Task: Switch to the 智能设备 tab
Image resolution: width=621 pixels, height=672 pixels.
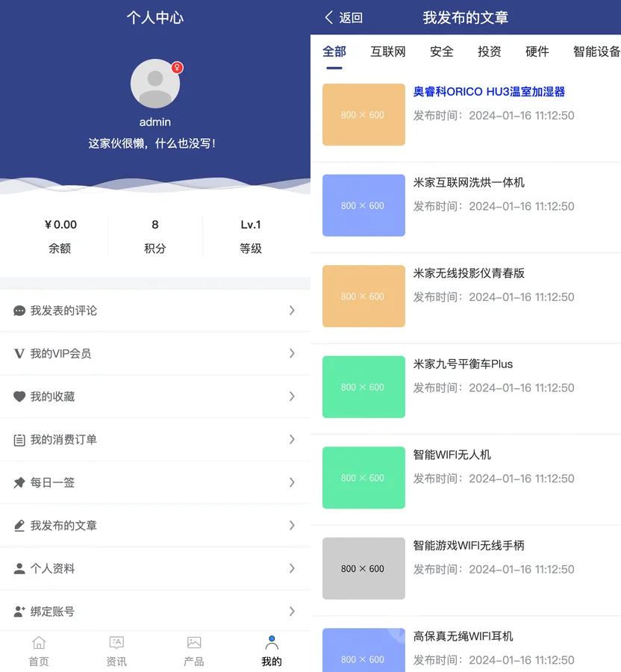Action: (596, 52)
